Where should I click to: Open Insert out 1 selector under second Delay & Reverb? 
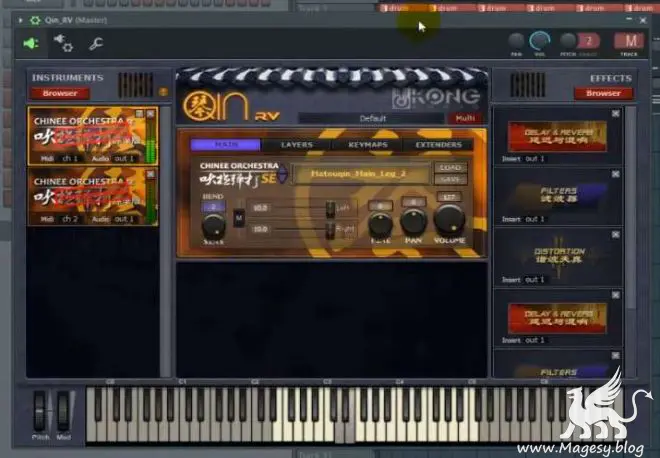[535, 340]
